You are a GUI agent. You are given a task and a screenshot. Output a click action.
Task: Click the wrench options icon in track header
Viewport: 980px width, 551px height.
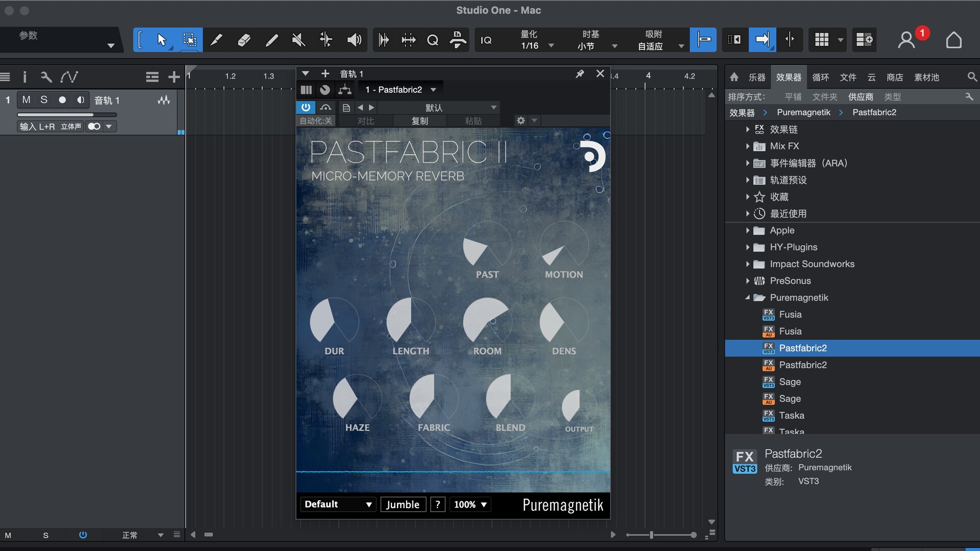point(46,77)
